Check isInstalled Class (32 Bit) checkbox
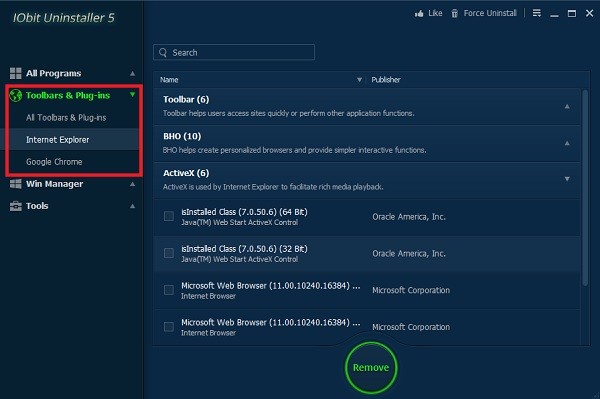This screenshot has height=399, width=600. tap(169, 253)
